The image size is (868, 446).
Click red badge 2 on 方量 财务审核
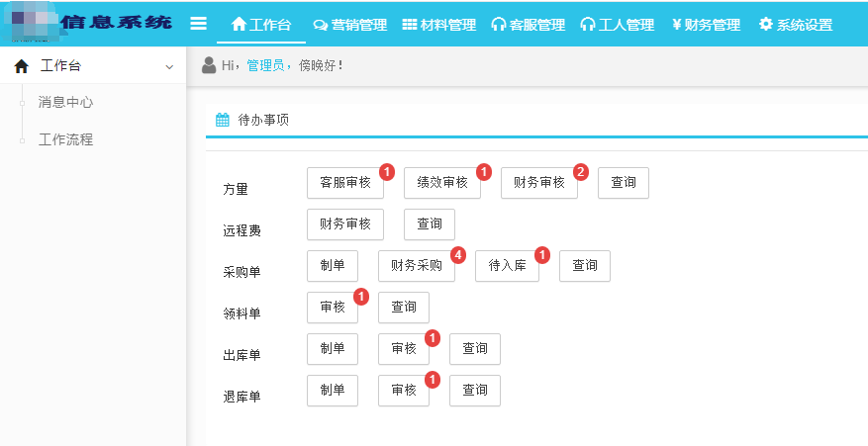click(x=581, y=172)
